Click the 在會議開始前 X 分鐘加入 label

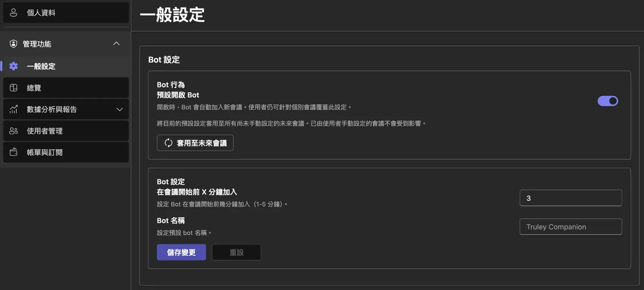pyautogui.click(x=197, y=192)
